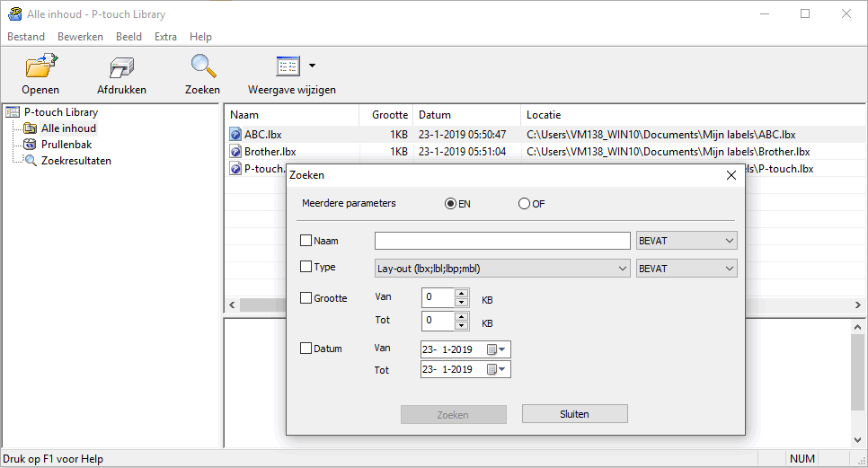Open the Bewerken menu
The image size is (868, 468).
(80, 37)
